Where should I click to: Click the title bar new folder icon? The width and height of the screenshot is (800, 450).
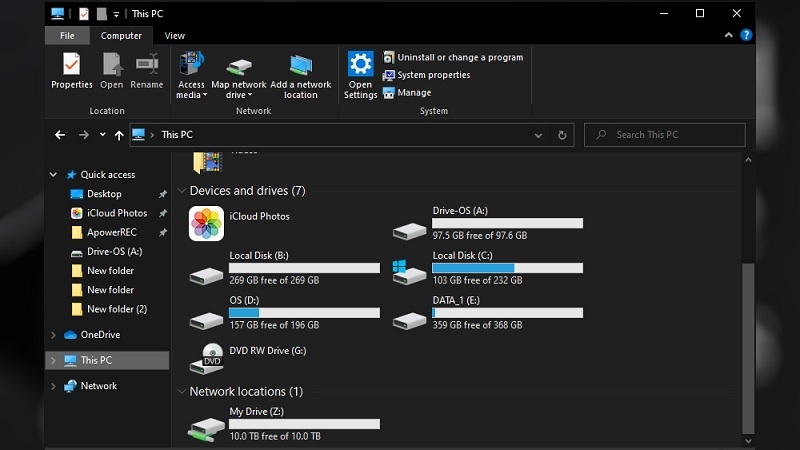[x=102, y=14]
